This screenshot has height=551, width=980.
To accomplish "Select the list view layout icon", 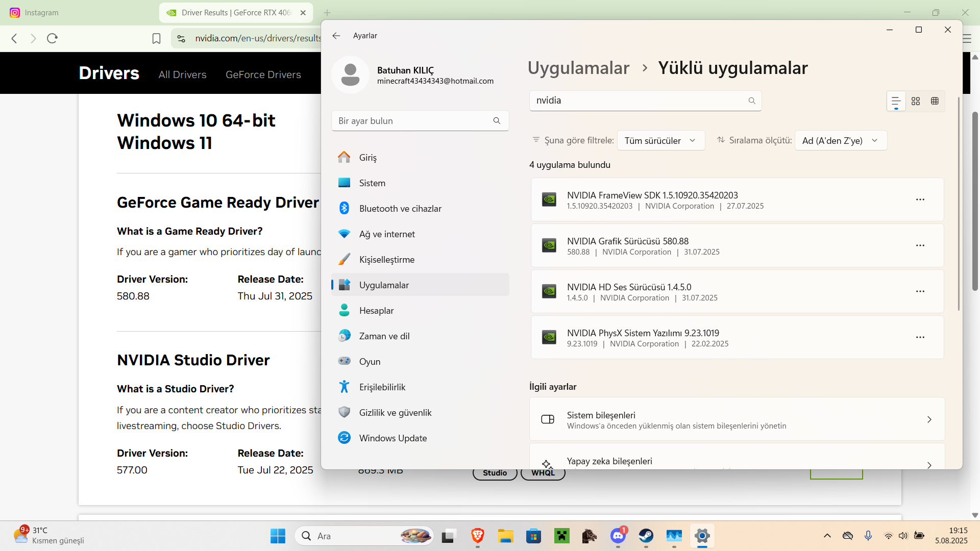I will pos(896,101).
